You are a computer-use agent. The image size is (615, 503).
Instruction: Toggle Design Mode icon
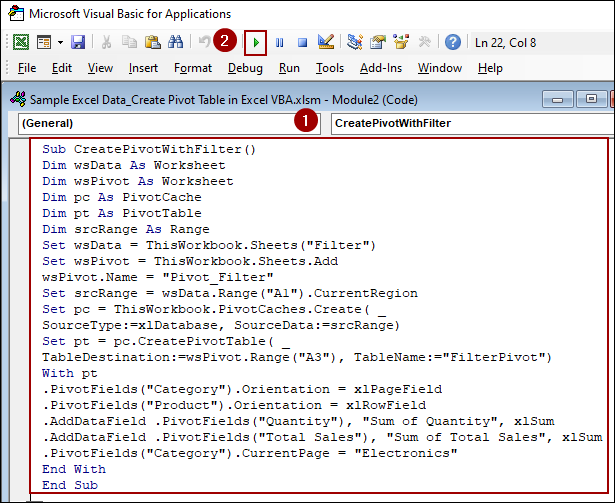[325, 42]
